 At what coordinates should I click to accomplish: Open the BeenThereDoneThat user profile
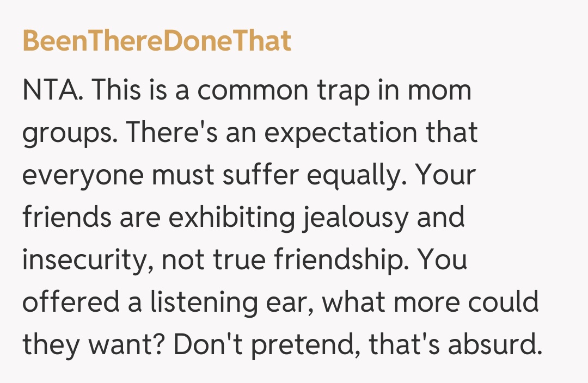click(x=157, y=41)
